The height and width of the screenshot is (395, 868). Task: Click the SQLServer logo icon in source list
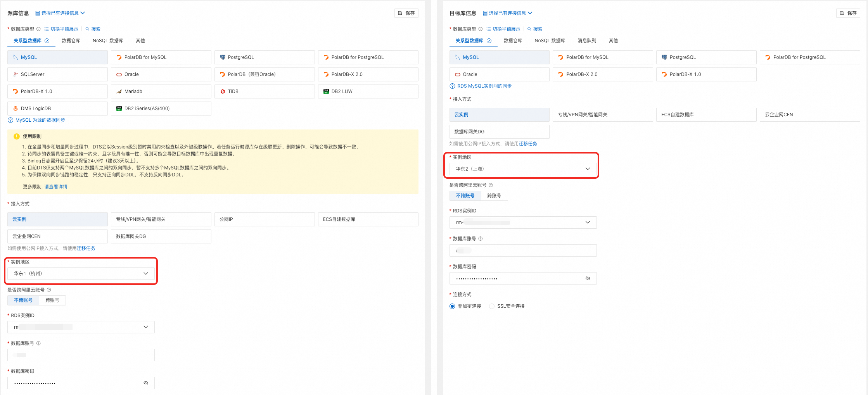point(16,74)
